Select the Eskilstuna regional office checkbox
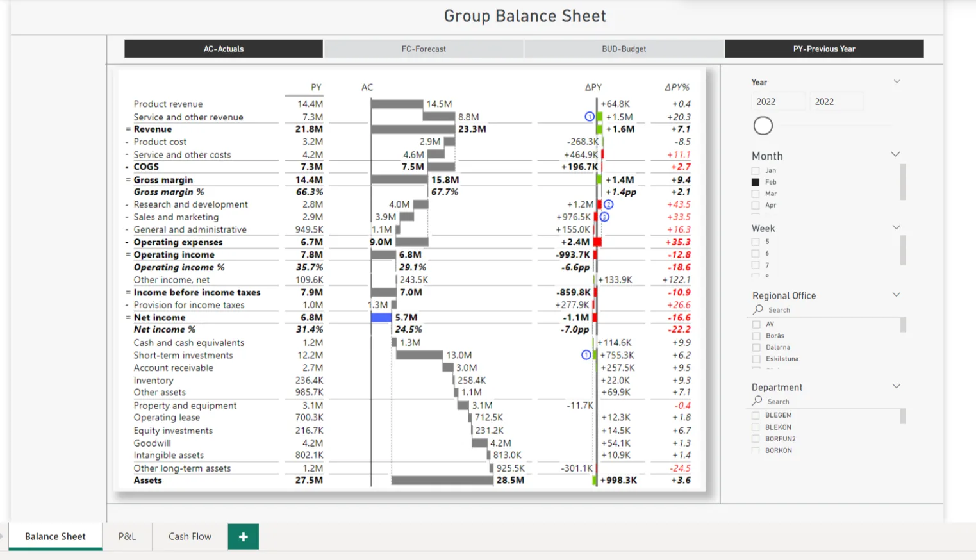 coord(756,359)
